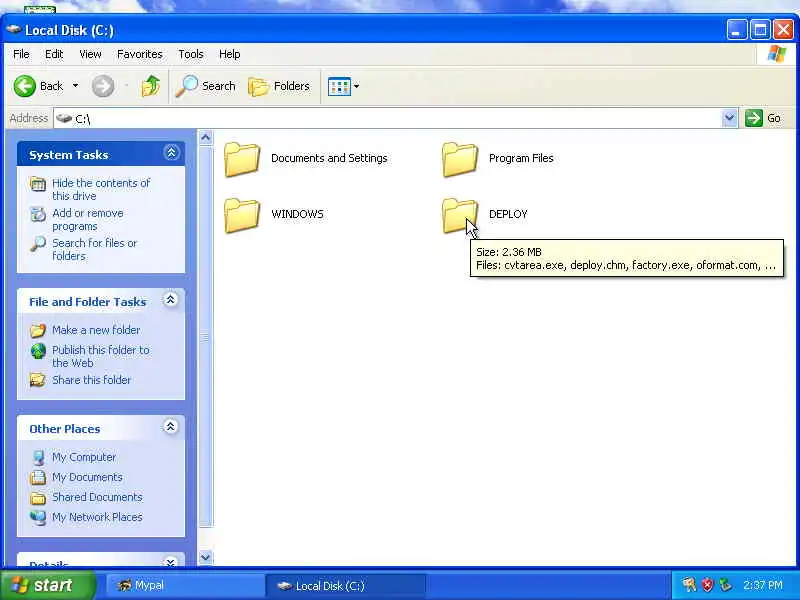800x600 pixels.
Task: Click the task pane scroll down arrow
Action: coord(206,557)
